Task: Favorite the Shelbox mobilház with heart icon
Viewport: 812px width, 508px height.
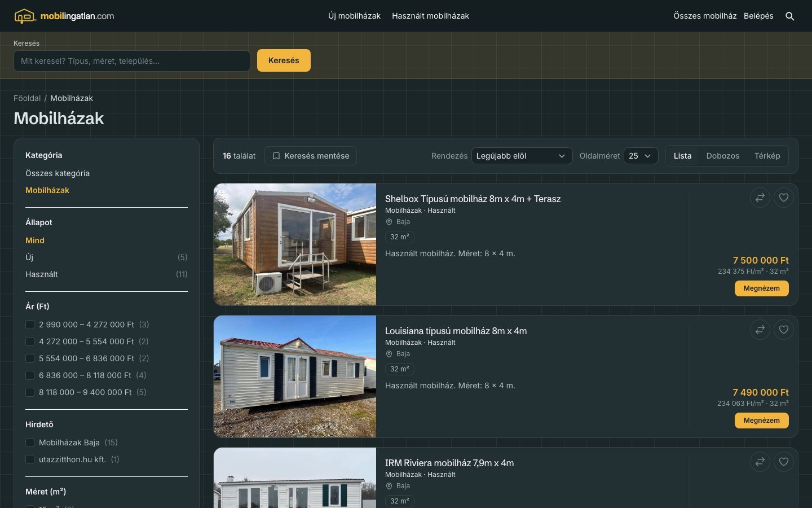Action: pos(784,198)
